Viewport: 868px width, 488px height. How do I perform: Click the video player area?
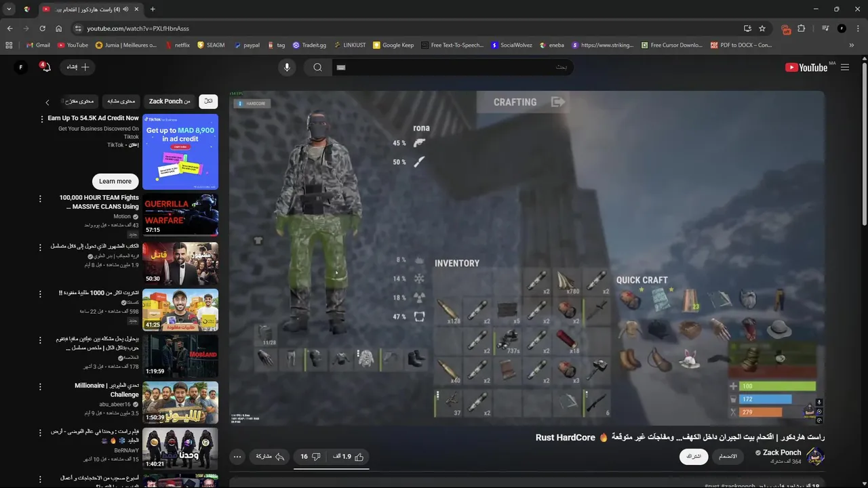pos(526,258)
